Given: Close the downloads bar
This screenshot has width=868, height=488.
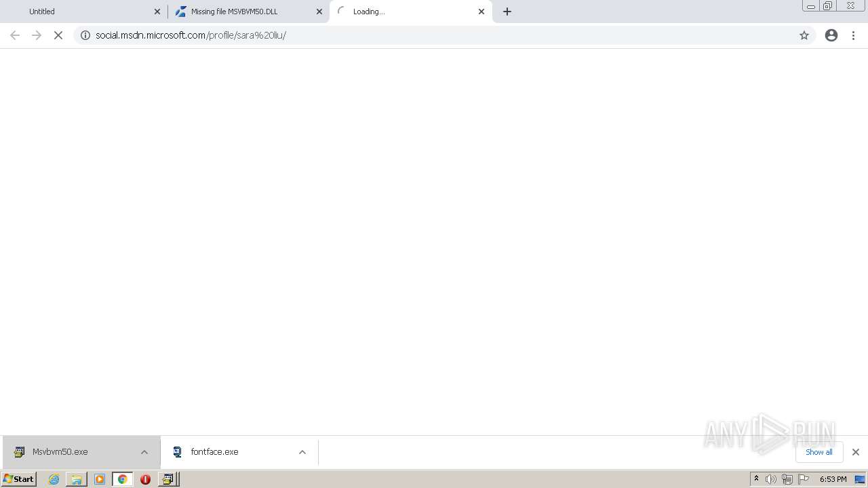Looking at the screenshot, I should click(x=856, y=452).
